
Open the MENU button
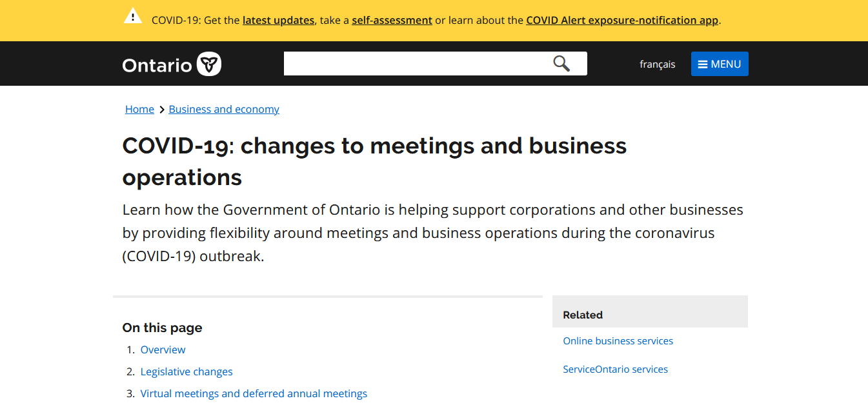[x=720, y=64]
